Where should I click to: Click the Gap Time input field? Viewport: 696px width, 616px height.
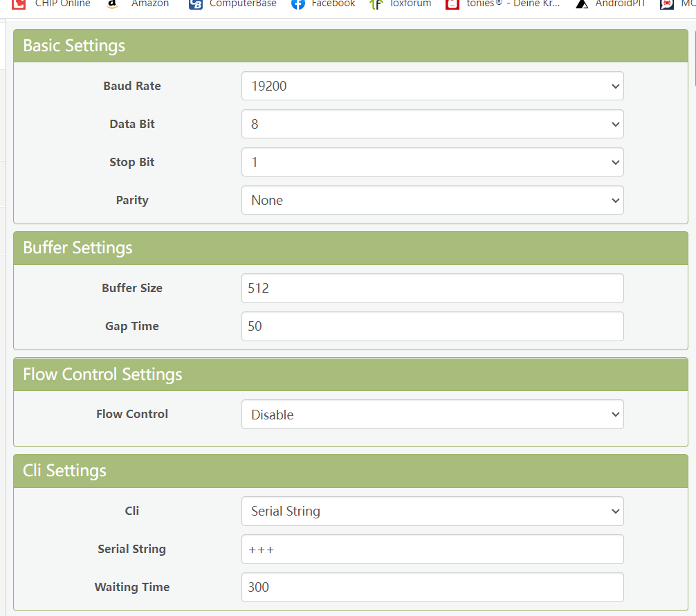point(432,327)
